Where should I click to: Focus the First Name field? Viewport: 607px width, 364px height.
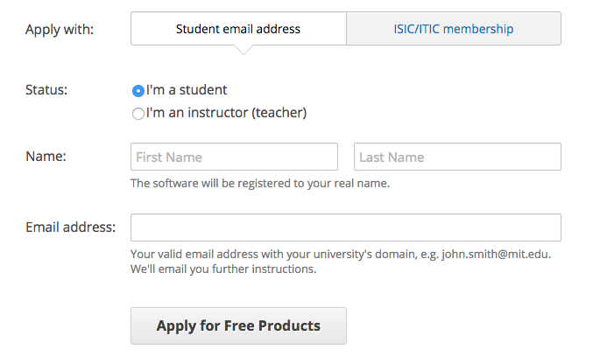[234, 157]
